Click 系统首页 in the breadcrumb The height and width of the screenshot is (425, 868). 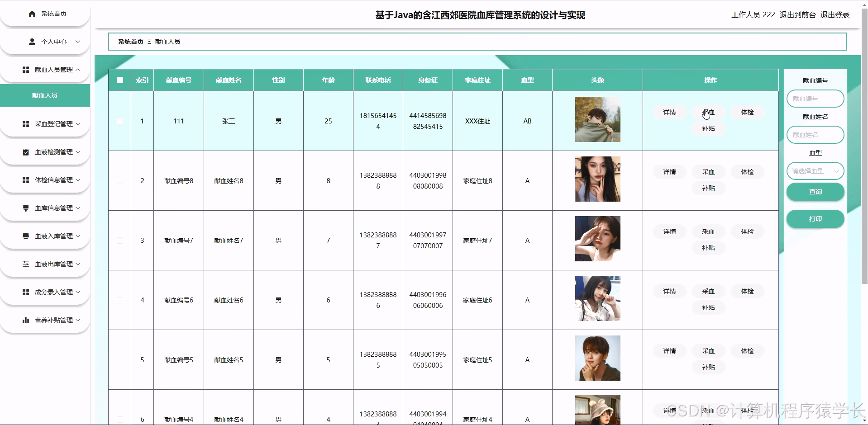pyautogui.click(x=131, y=42)
